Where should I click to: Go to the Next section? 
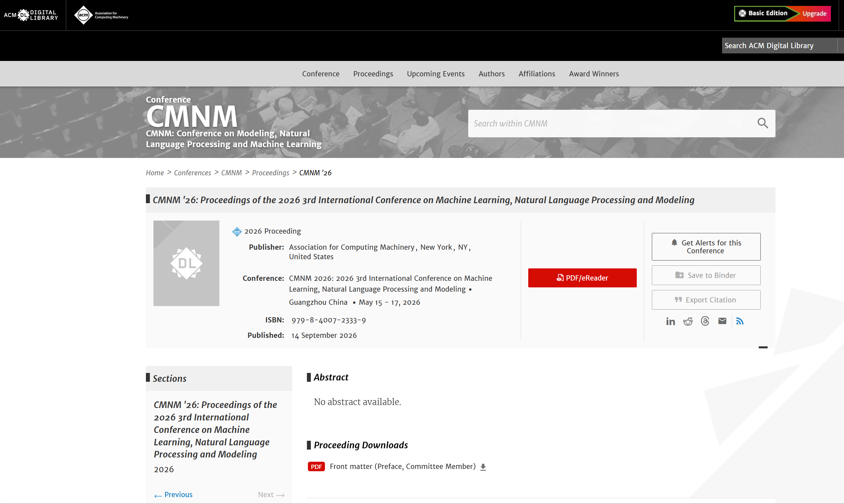(x=271, y=494)
